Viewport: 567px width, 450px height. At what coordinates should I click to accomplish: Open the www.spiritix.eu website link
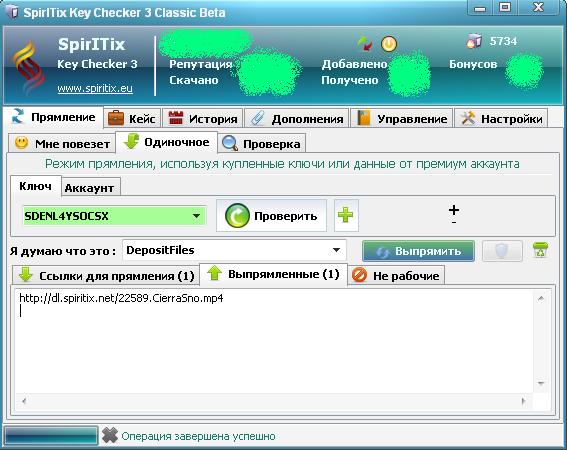pyautogui.click(x=95, y=88)
